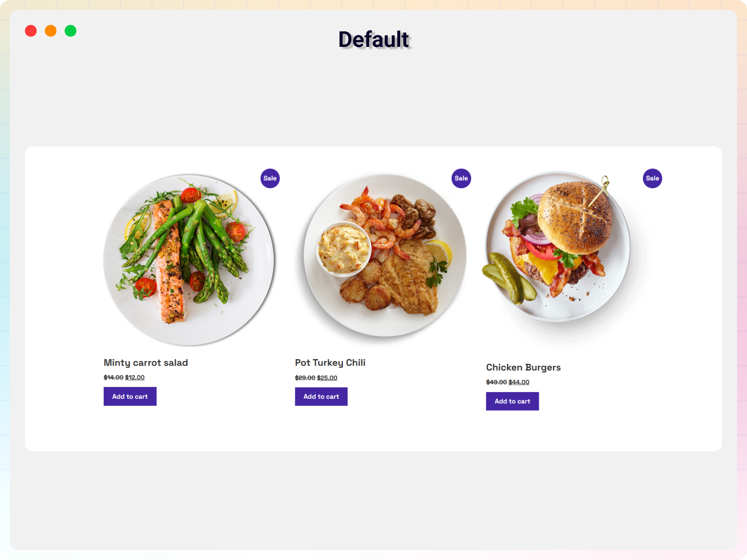
Task: Add Minty carrot salad to cart
Action: coord(130,396)
